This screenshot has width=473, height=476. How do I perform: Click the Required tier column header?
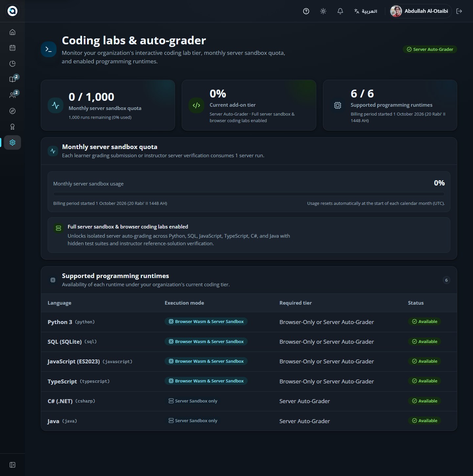[296, 303]
